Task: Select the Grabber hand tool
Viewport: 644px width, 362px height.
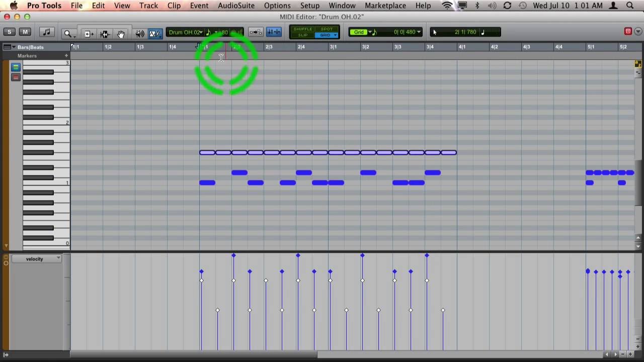Action: point(121,34)
